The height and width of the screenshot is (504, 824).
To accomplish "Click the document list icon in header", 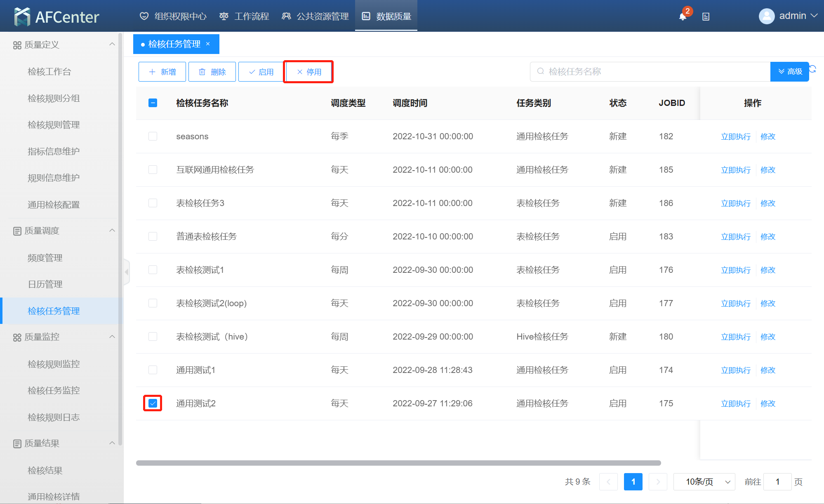I will [x=706, y=16].
